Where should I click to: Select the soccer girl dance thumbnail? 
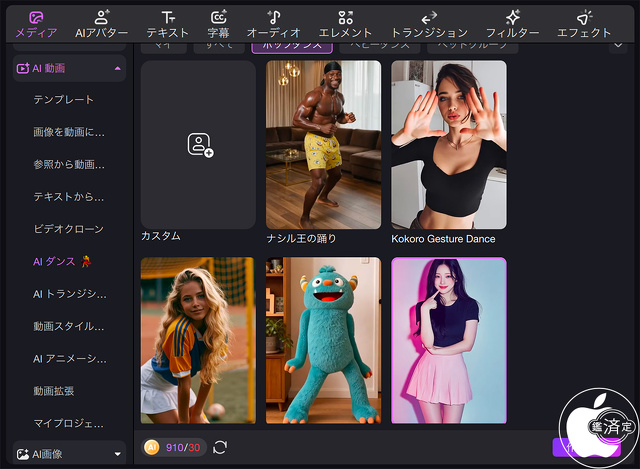click(198, 340)
